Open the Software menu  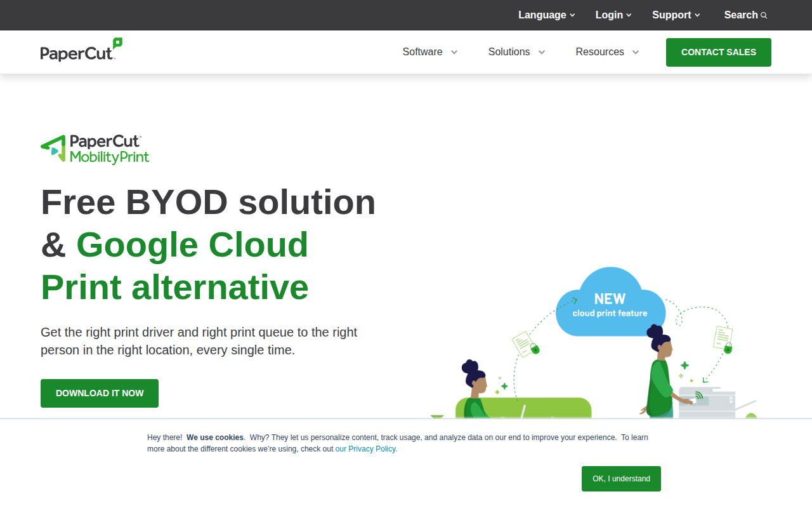430,52
